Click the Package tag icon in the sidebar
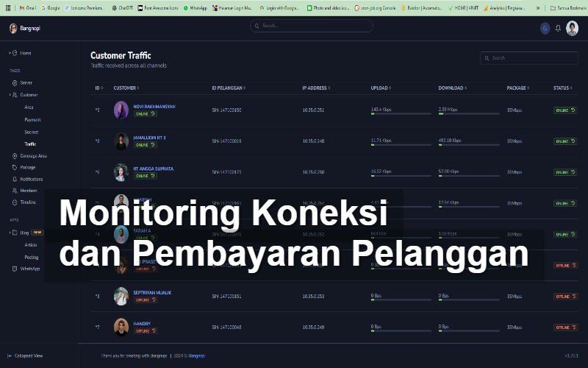Viewport: 588px width, 368px height. pos(15,168)
